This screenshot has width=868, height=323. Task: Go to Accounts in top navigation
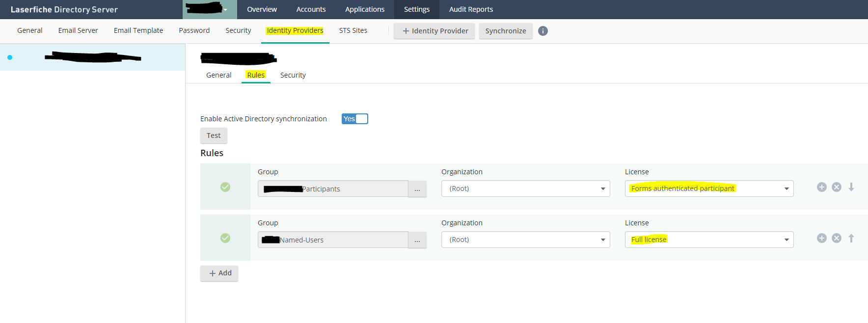click(x=311, y=9)
